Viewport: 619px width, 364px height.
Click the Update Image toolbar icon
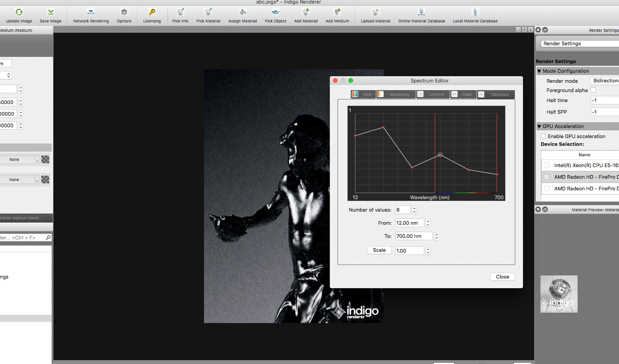(19, 12)
